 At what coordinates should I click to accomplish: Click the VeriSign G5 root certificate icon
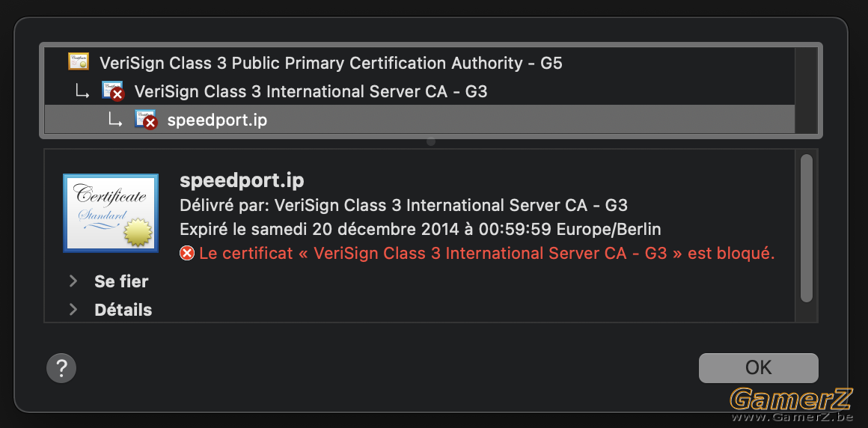[78, 61]
